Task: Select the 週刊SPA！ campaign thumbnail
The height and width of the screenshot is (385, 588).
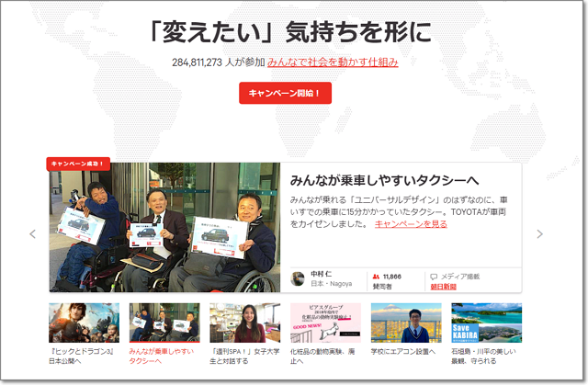Action: 244,323
